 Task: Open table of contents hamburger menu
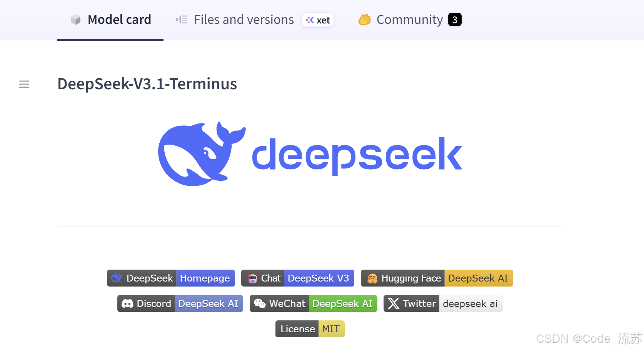click(x=24, y=84)
